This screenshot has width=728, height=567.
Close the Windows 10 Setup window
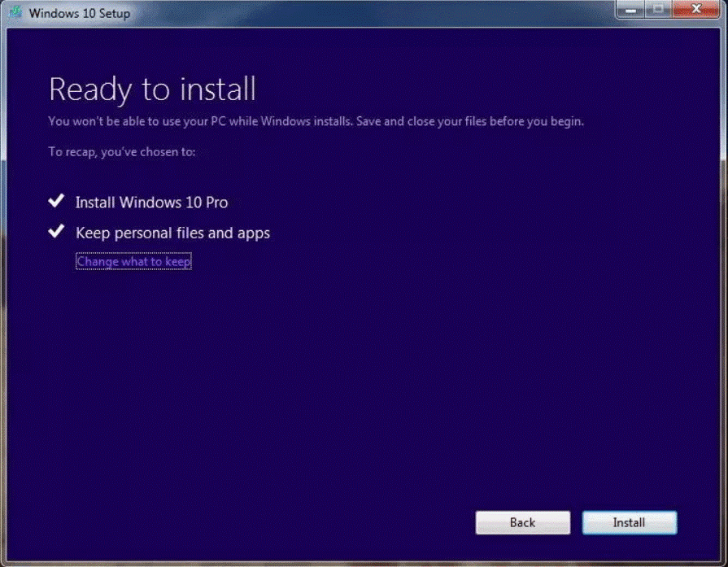(696, 9)
